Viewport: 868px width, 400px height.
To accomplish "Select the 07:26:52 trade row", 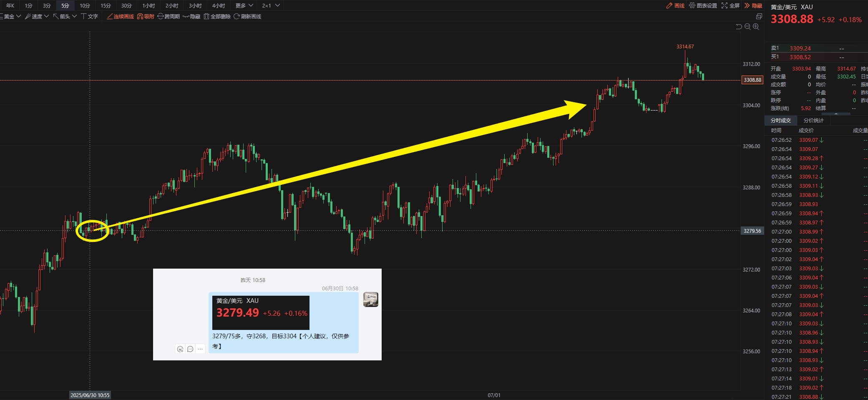I will [816, 140].
